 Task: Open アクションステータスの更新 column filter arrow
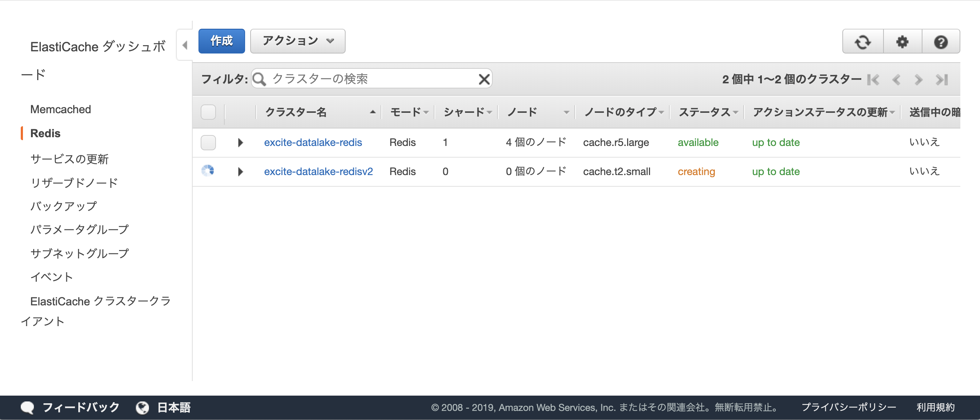(x=892, y=112)
